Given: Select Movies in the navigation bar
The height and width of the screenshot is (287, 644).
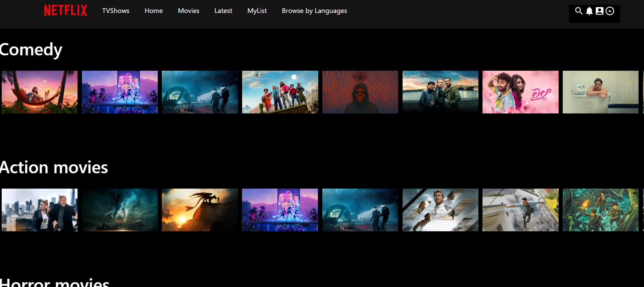Looking at the screenshot, I should (188, 11).
